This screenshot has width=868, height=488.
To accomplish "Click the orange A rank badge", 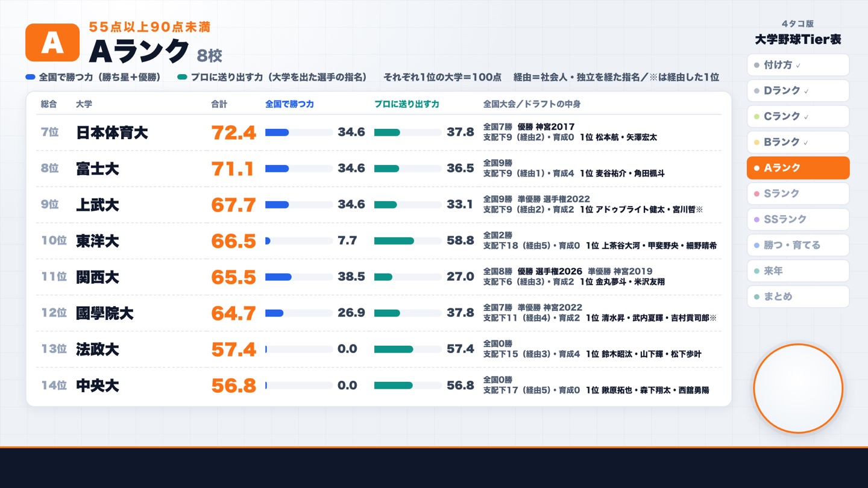I will [x=52, y=43].
